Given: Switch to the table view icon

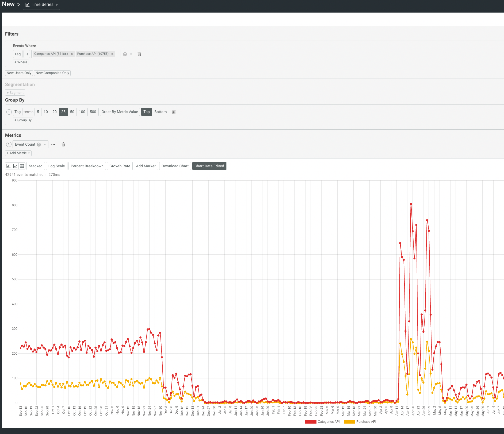Looking at the screenshot, I should pos(22,166).
